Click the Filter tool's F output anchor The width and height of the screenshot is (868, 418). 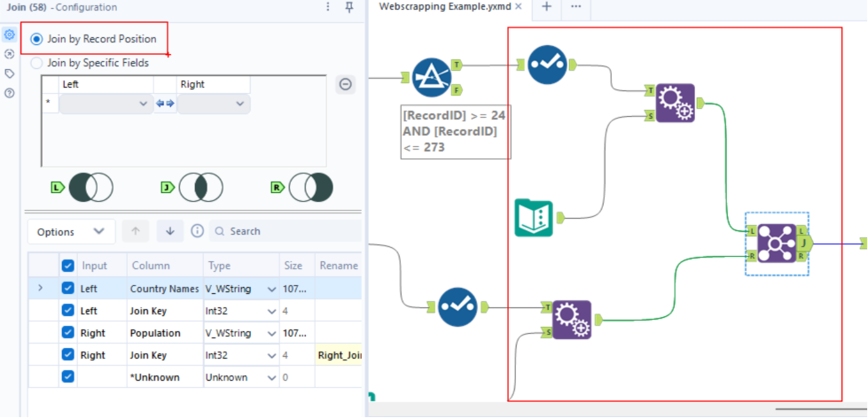pyautogui.click(x=457, y=89)
